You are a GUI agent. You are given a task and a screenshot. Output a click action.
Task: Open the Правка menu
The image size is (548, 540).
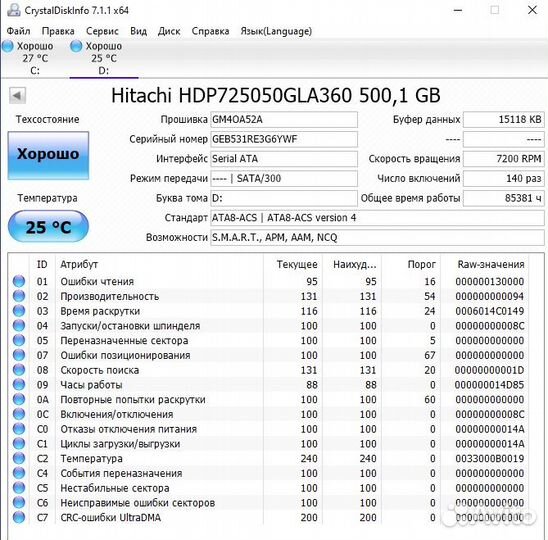point(58,31)
